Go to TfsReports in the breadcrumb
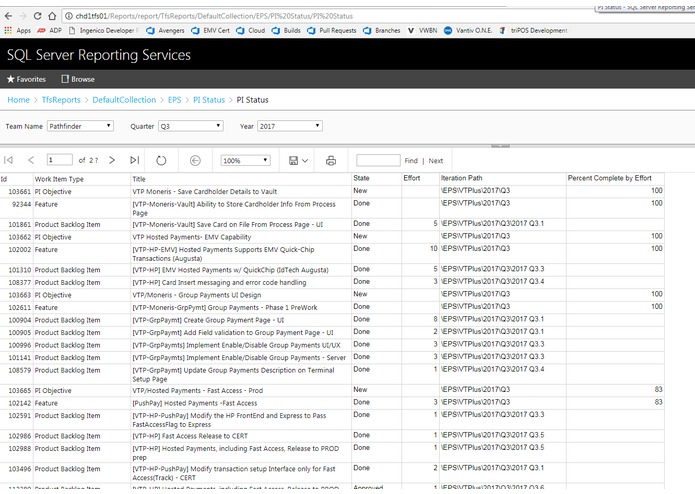This screenshot has width=695, height=494. point(61,100)
